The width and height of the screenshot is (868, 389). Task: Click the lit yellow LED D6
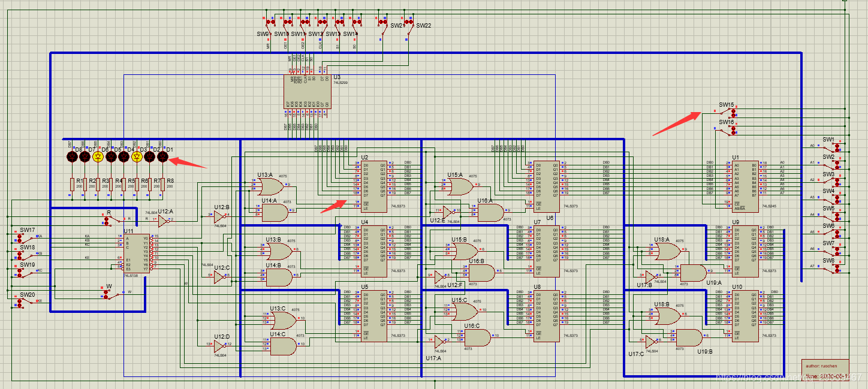(x=98, y=157)
